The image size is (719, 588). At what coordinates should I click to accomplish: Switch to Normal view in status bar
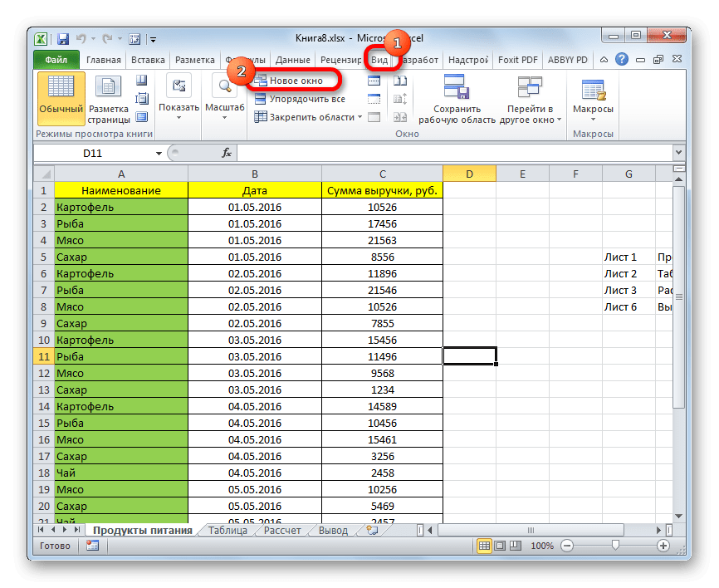point(484,546)
